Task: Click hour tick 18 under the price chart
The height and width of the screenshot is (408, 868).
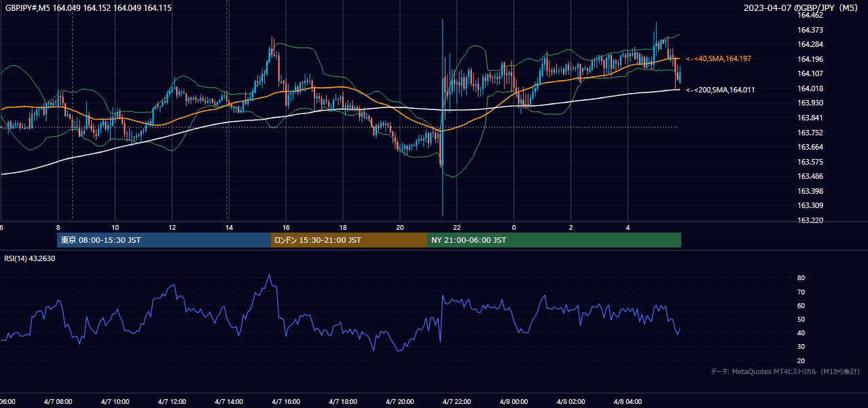Action: point(343,227)
